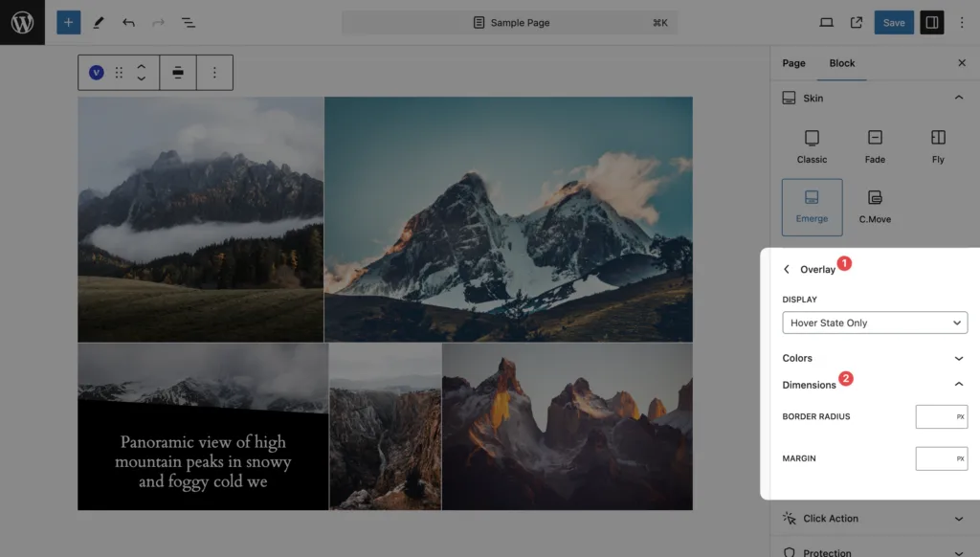Screen dimensions: 980x557
Task: Click the Sample Page document bar
Action: click(509, 23)
